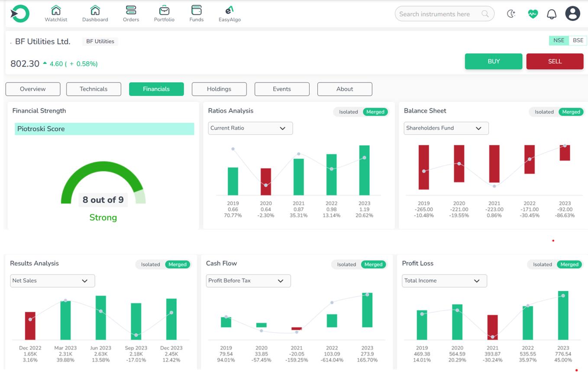
Task: Switch to the Overview tab
Action: [x=33, y=89]
